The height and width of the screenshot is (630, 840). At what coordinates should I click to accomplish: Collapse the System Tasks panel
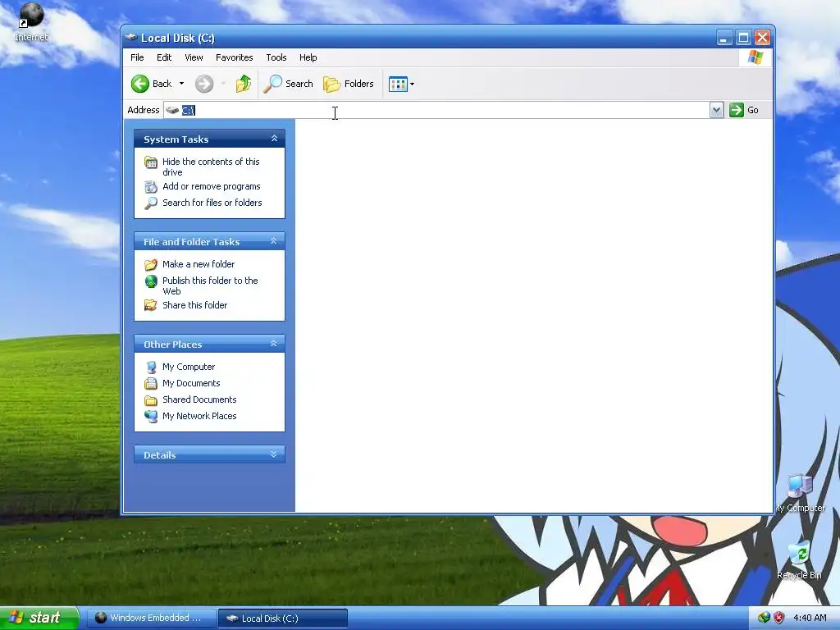[274, 139]
